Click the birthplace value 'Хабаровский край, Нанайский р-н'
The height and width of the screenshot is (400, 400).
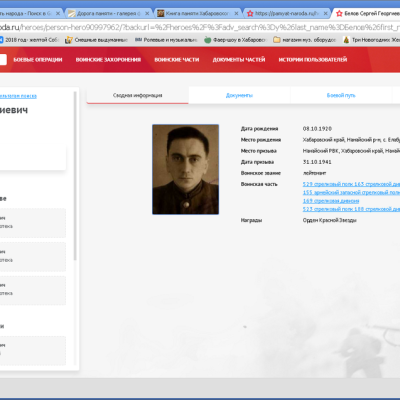[x=351, y=140]
